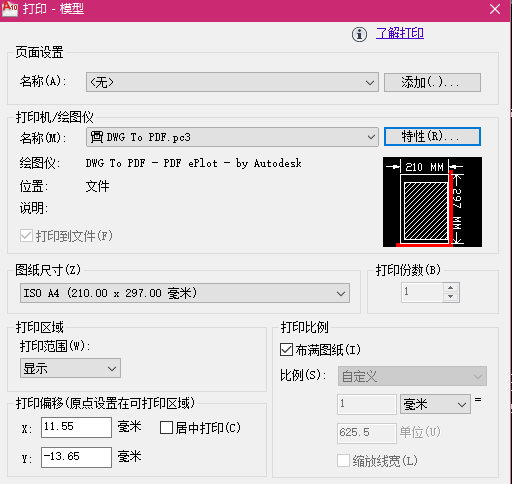The height and width of the screenshot is (484, 512).
Task: Click the AutoCAD logo in the title bar
Action: [x=10, y=9]
